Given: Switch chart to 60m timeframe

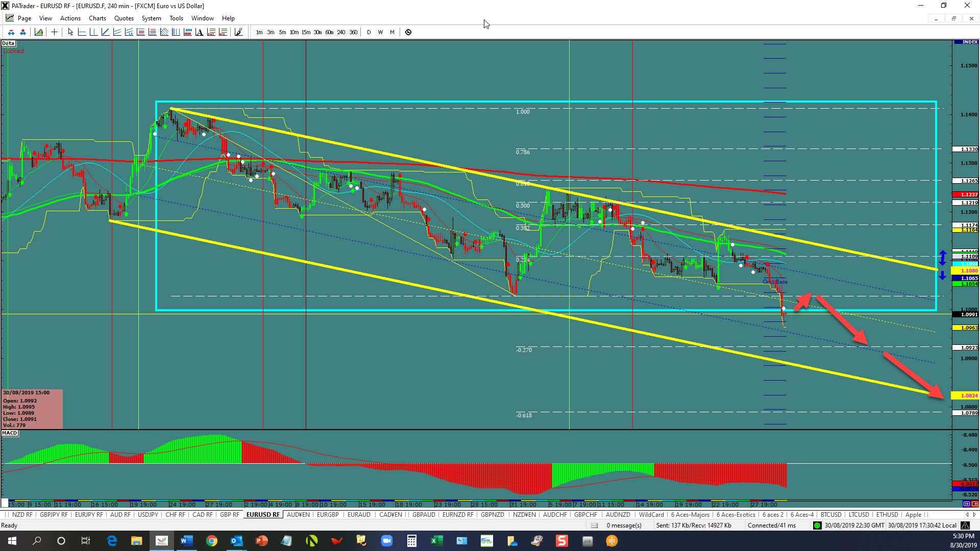Looking at the screenshot, I should click(329, 32).
